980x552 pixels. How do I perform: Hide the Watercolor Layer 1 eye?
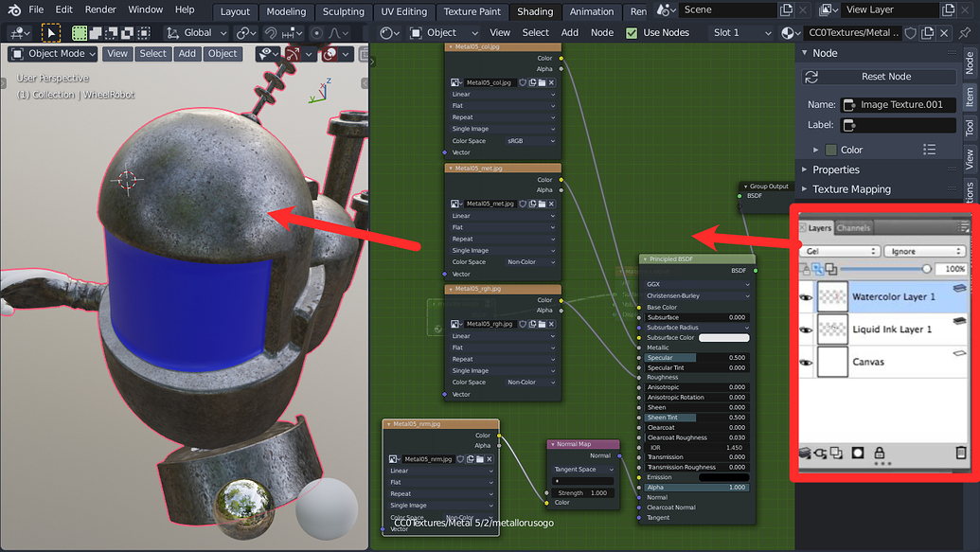click(x=806, y=297)
